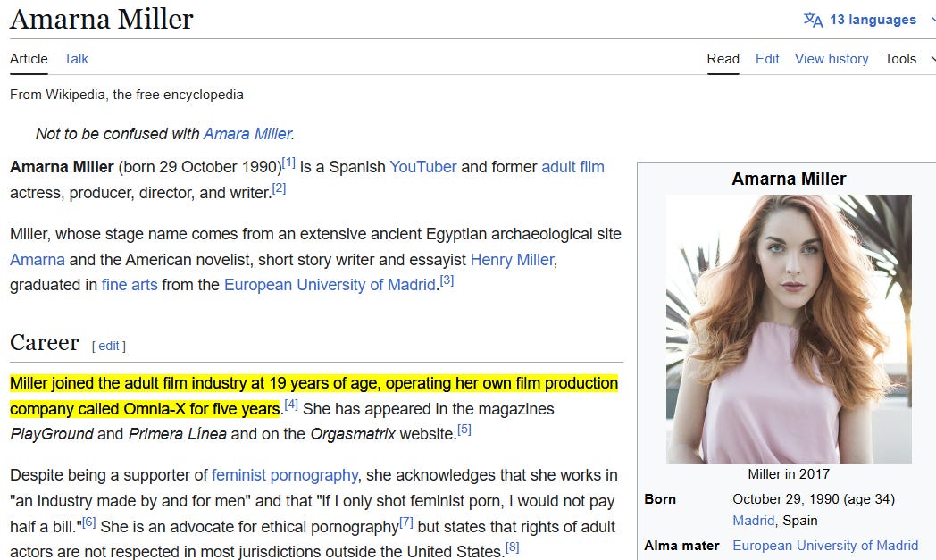Edit the Career section
936x560 pixels.
(x=109, y=346)
